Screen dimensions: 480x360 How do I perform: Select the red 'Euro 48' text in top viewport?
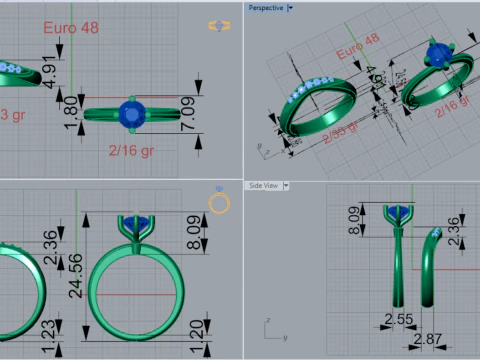pyautogui.click(x=71, y=28)
